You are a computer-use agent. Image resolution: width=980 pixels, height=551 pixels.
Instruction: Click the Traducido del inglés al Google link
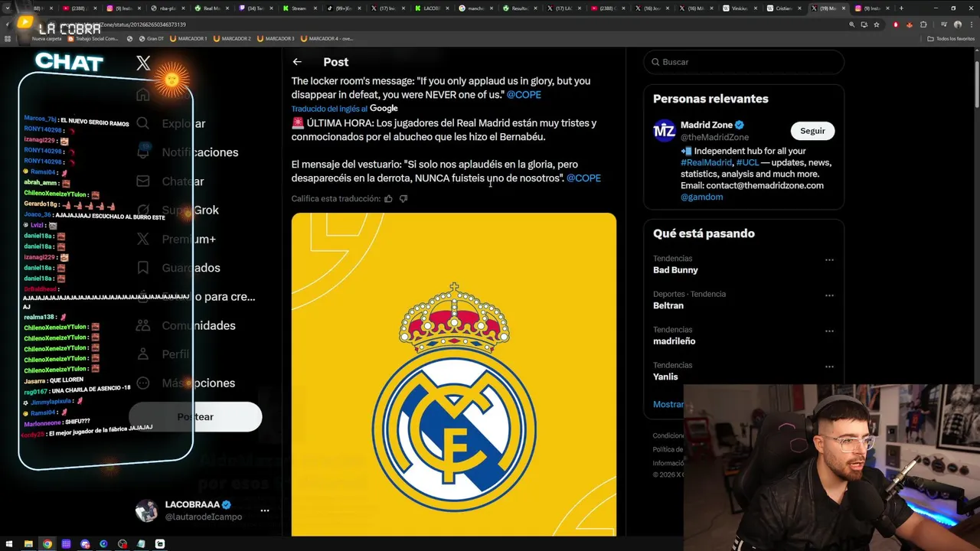(x=345, y=109)
